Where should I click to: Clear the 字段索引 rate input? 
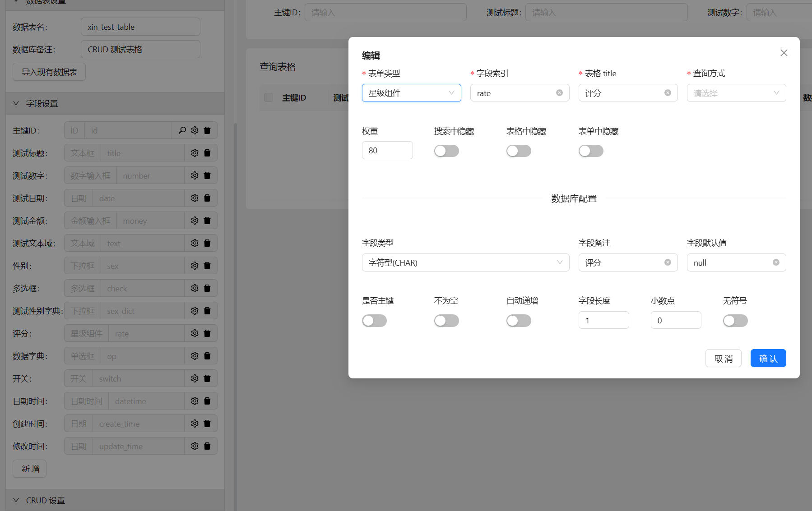pyautogui.click(x=559, y=93)
